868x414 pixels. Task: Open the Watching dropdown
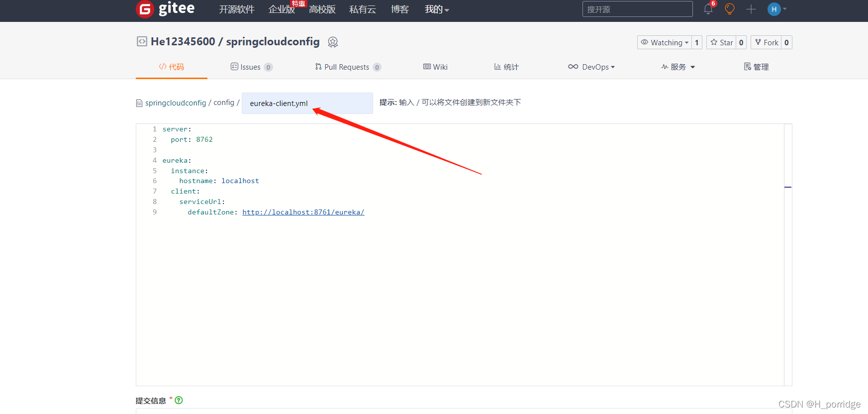[665, 42]
